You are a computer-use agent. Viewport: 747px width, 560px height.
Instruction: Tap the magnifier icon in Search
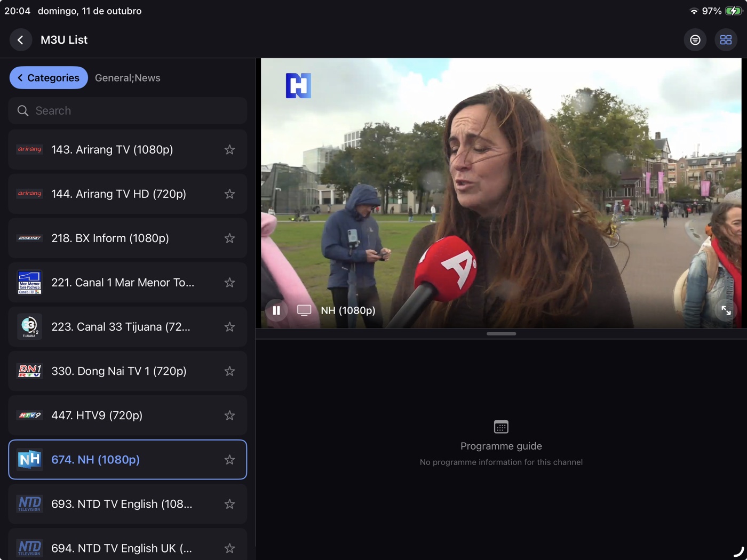click(x=23, y=110)
